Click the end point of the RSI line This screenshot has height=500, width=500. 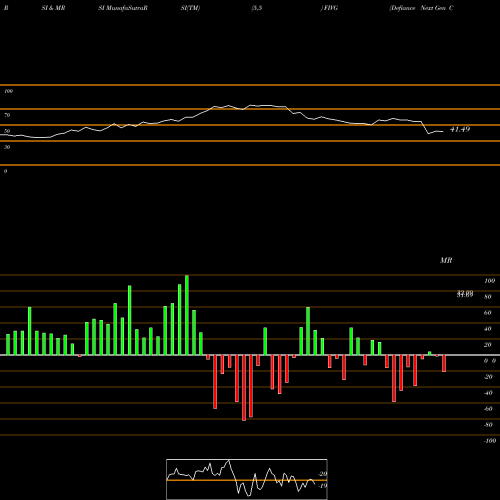point(443,132)
